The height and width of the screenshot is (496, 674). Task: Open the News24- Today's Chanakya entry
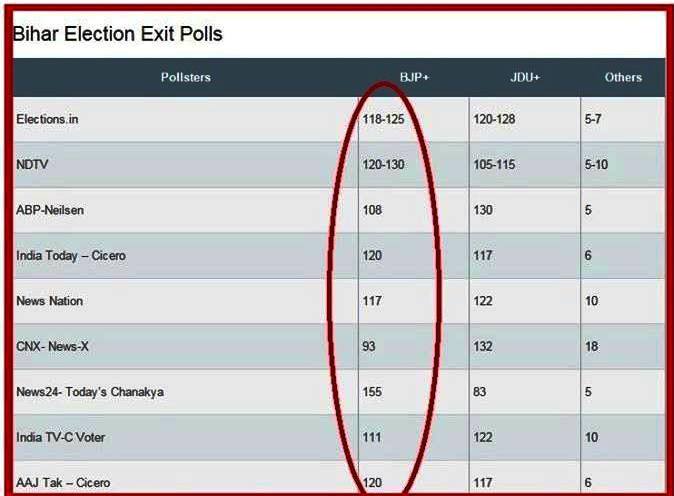coord(90,392)
